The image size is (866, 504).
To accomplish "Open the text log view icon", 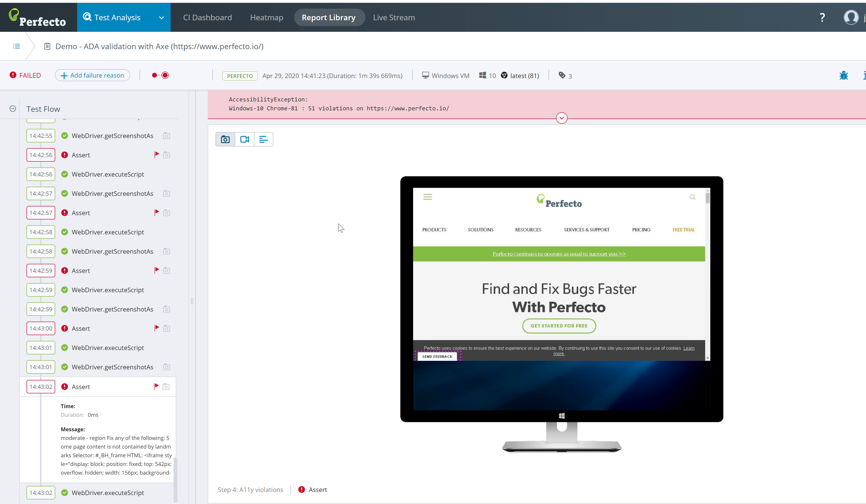I will coord(264,139).
